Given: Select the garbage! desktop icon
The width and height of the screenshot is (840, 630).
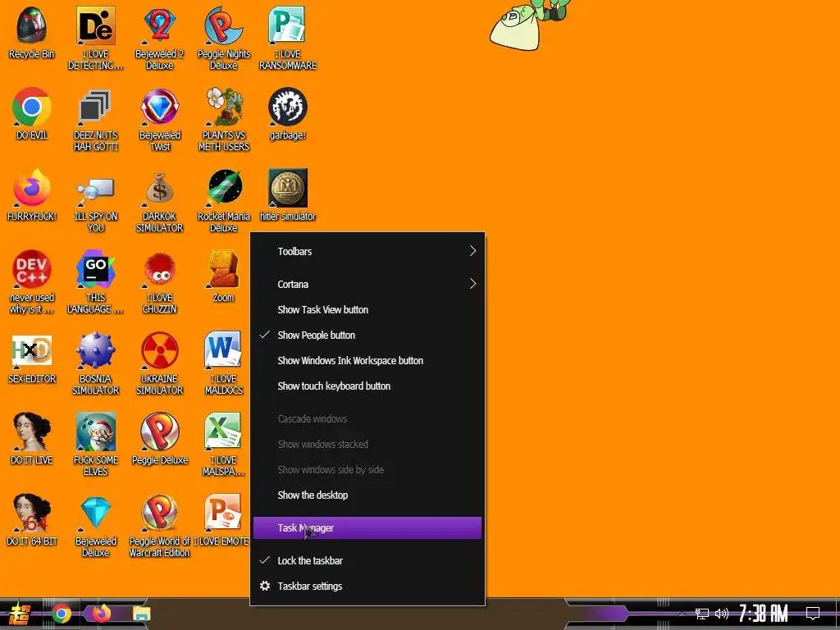Looking at the screenshot, I should 288,107.
